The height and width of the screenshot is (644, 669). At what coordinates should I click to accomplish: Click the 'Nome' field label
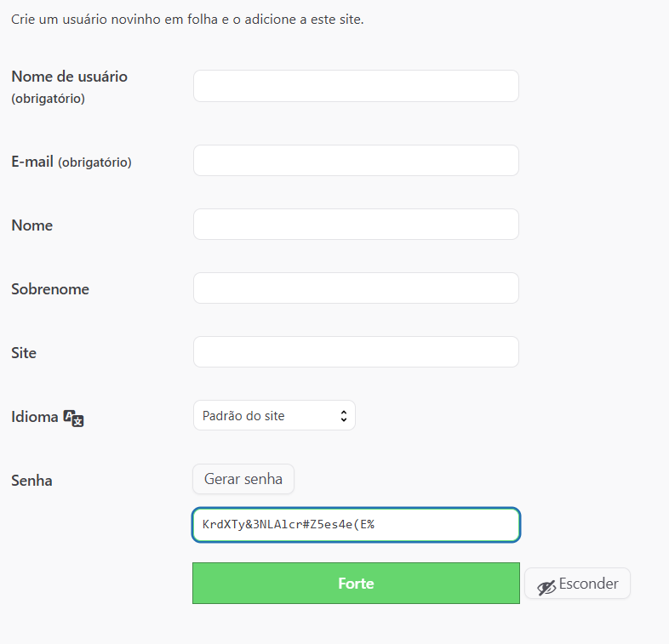coord(32,225)
